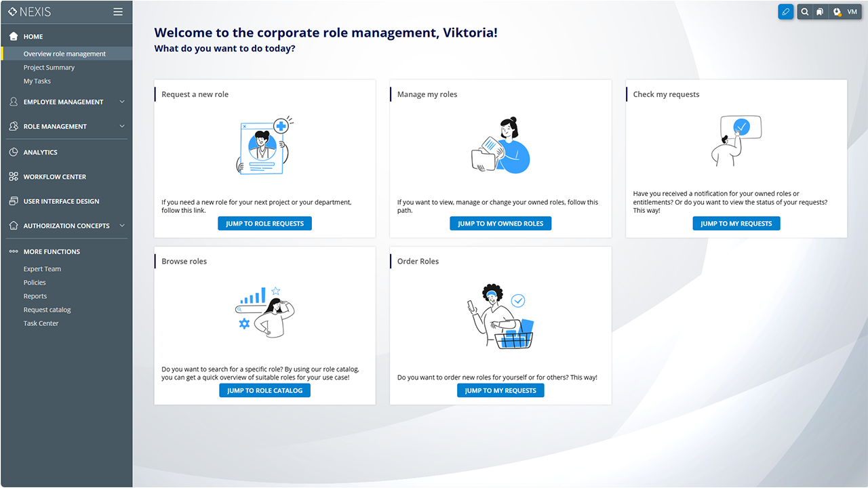Viewport: 868px width, 488px height.
Task: Expand the Authorization Concepts chevron
Action: [122, 226]
